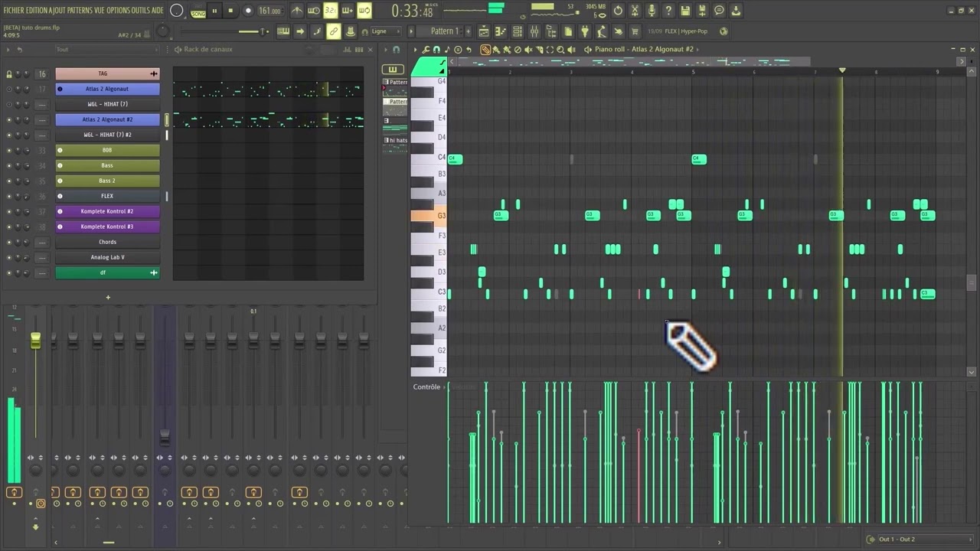Viewport: 980px width, 551px height.
Task: Add channel with plus below rack
Action: tap(108, 297)
